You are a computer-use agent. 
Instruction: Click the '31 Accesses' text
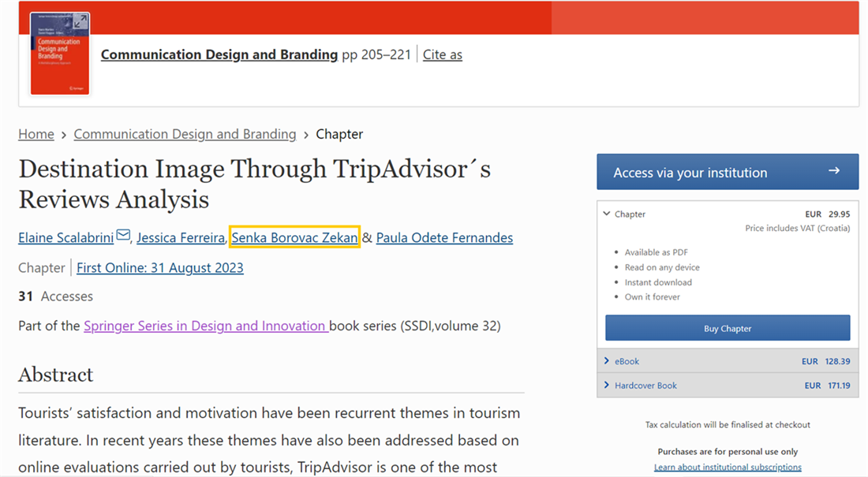[x=55, y=296]
